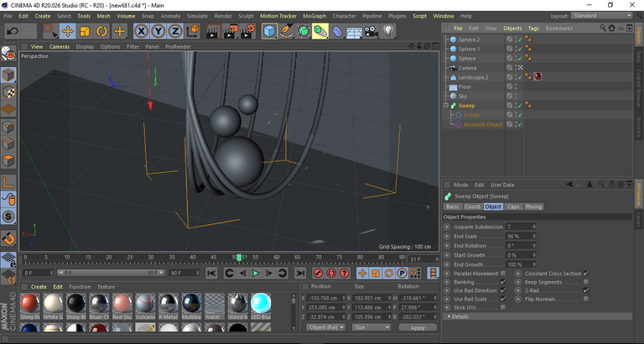
Task: Toggle Flip Normals checkbox
Action: (x=586, y=300)
